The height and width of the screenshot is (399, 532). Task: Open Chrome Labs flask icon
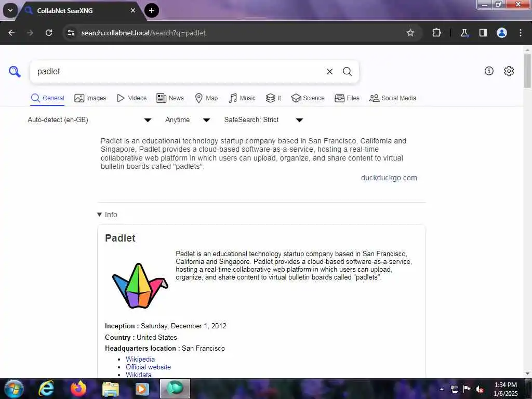point(464,33)
